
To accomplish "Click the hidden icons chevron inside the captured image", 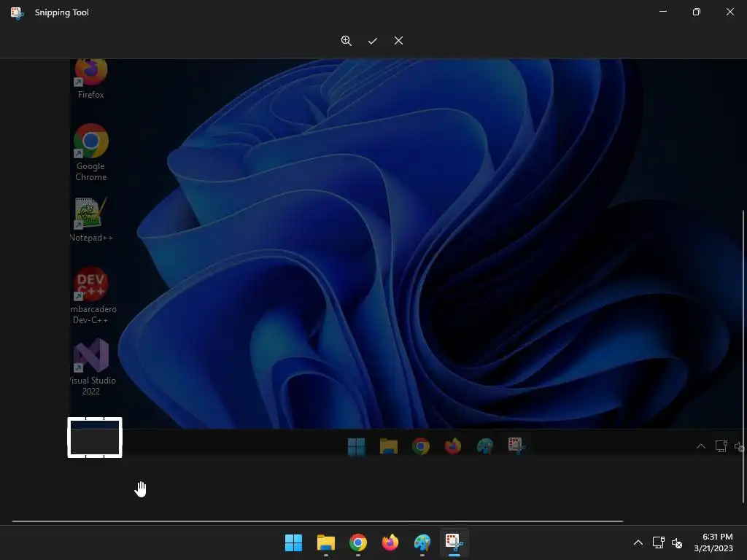I will coord(701,446).
